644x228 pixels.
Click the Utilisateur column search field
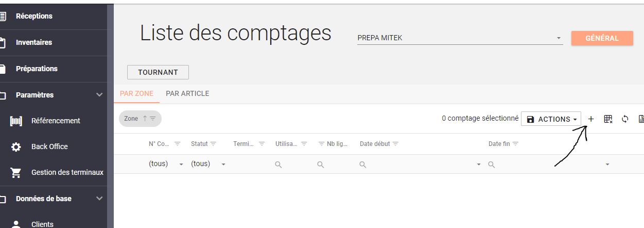[x=290, y=165]
